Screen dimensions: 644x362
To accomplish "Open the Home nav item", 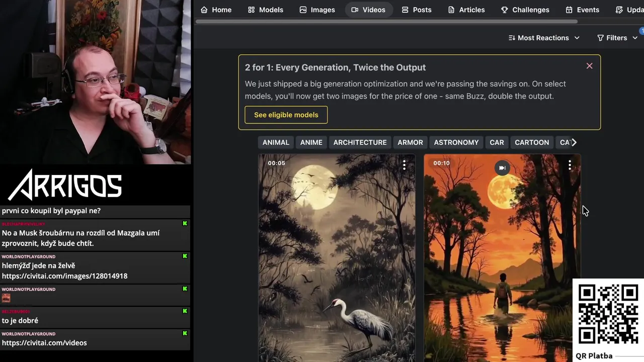I will [216, 10].
